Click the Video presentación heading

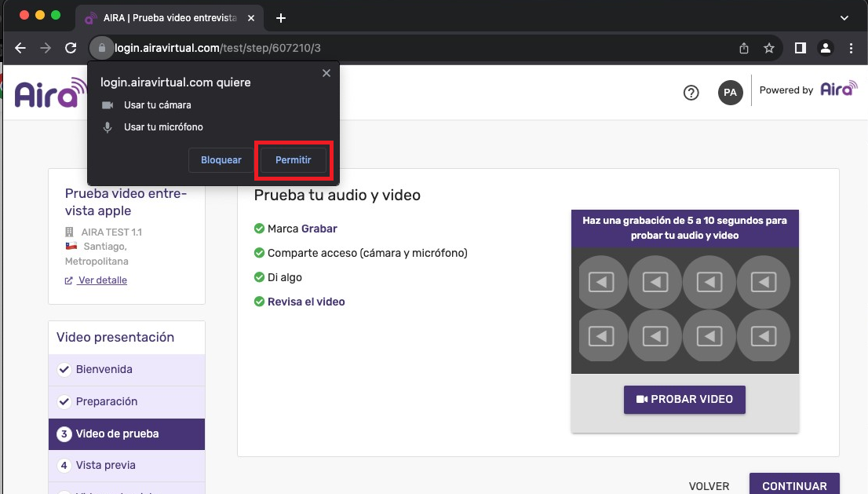pyautogui.click(x=115, y=337)
